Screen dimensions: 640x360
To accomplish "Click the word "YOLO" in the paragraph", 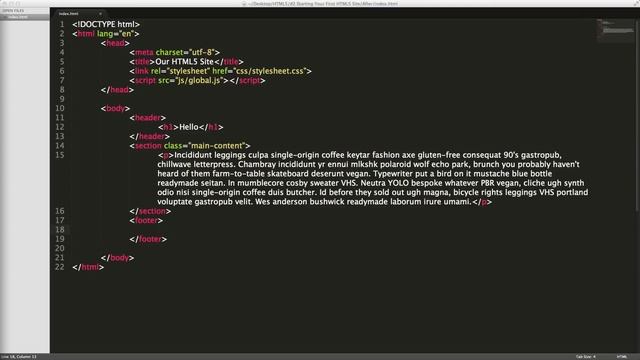I will (398, 183).
